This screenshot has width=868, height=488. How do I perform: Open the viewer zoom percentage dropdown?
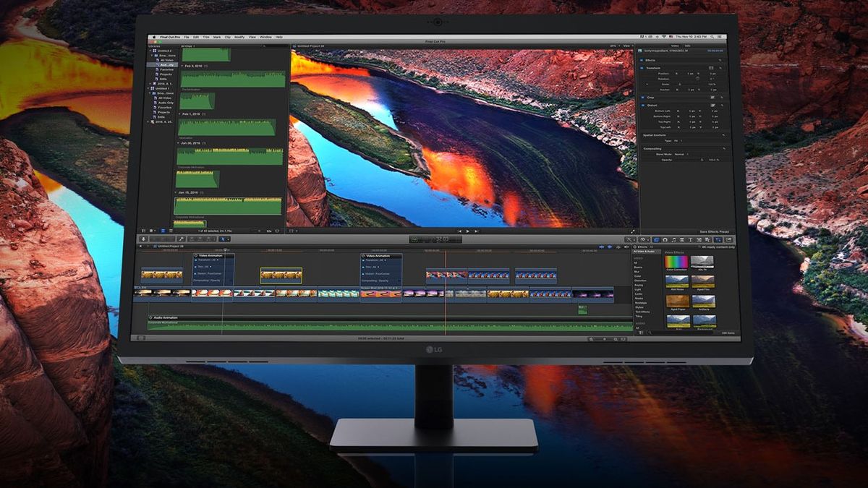click(615, 46)
